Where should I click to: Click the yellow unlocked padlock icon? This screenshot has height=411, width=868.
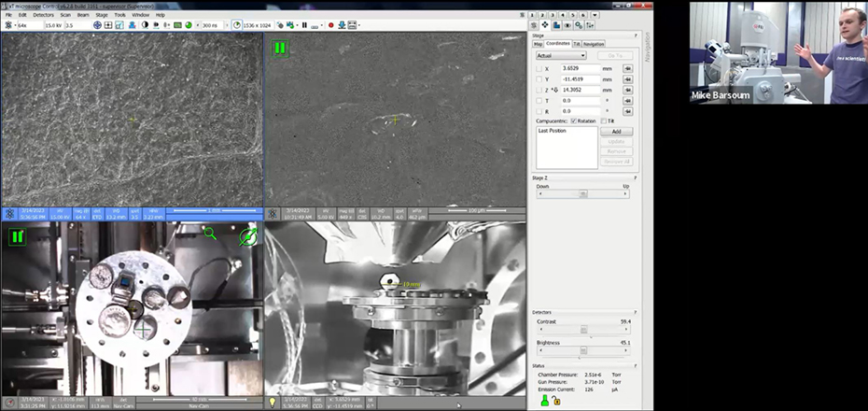pos(556,400)
